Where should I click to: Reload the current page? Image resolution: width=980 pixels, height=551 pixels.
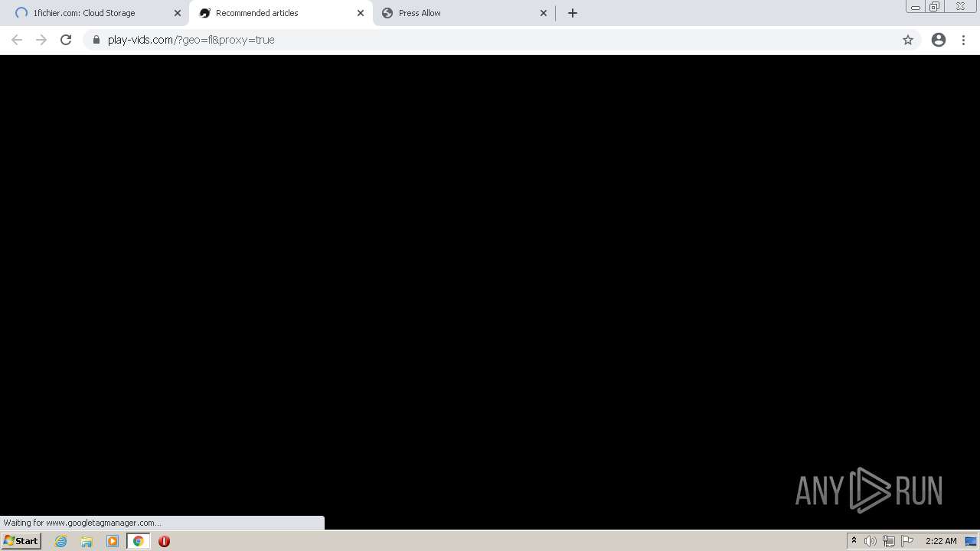coord(66,40)
